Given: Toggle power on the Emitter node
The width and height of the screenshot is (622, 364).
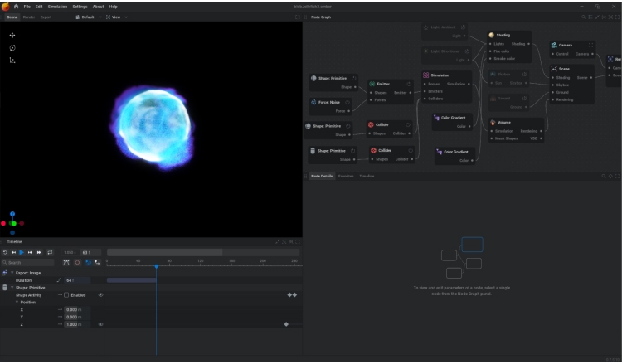Looking at the screenshot, I should pyautogui.click(x=409, y=84).
